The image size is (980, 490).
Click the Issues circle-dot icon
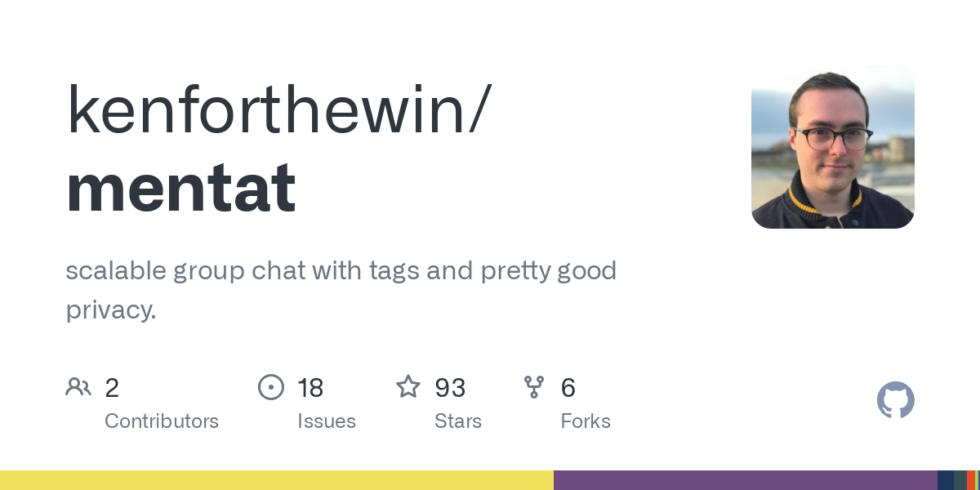271,386
